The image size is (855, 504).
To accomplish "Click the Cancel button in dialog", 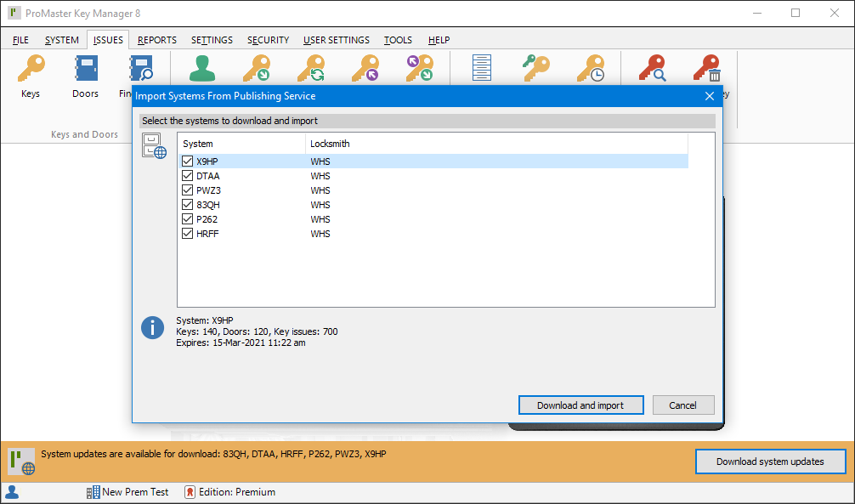I will (x=683, y=405).
